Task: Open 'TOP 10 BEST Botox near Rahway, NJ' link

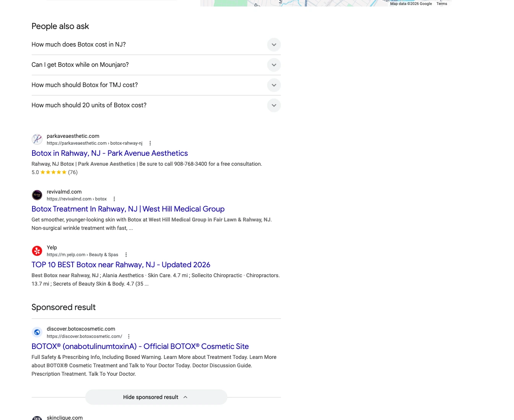Action: tap(121, 265)
